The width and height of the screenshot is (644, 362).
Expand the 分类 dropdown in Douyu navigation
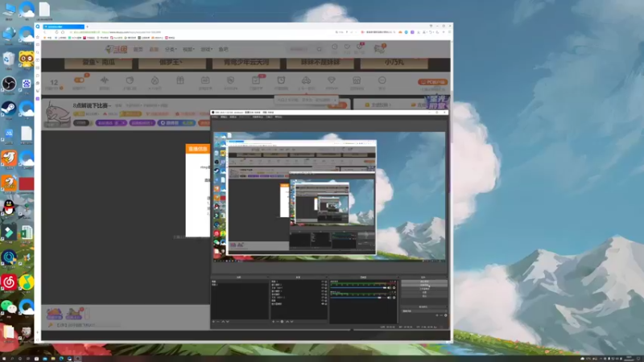[171, 49]
